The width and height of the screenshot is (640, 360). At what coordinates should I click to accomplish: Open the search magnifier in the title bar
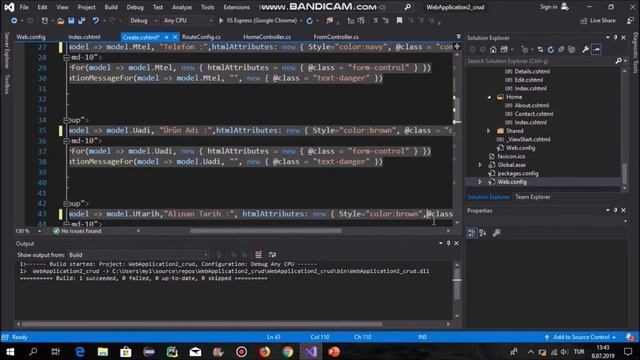point(407,7)
